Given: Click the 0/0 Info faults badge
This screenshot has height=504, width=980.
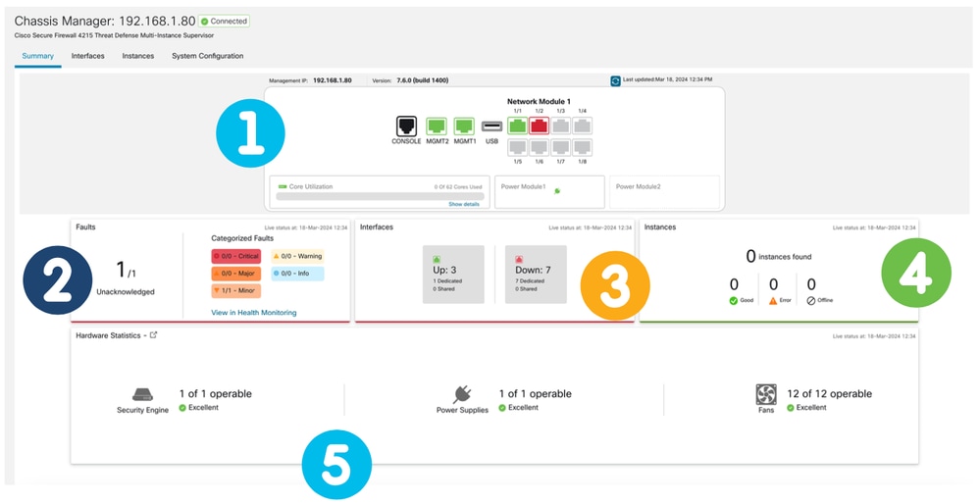Looking at the screenshot, I should coord(297,274).
